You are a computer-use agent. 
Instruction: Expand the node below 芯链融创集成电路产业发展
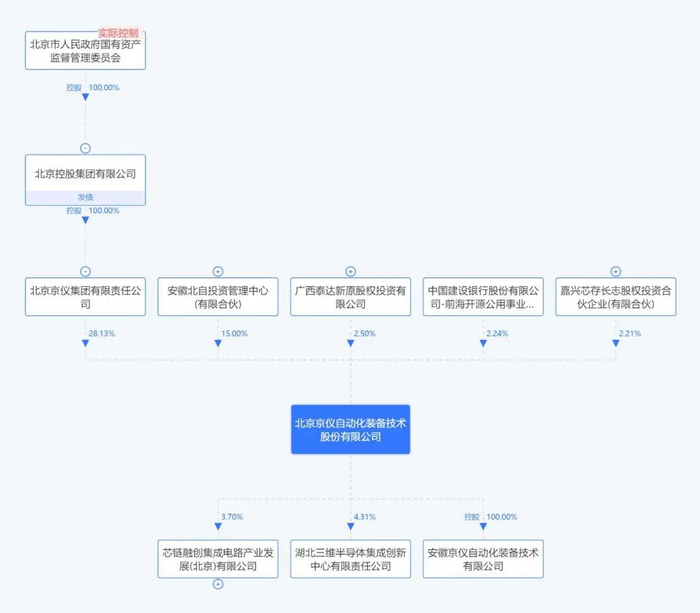click(218, 584)
